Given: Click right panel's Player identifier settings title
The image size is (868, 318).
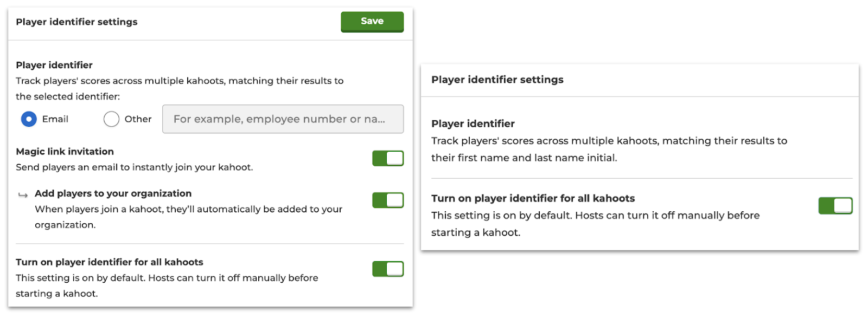Looking at the screenshot, I should (x=497, y=80).
